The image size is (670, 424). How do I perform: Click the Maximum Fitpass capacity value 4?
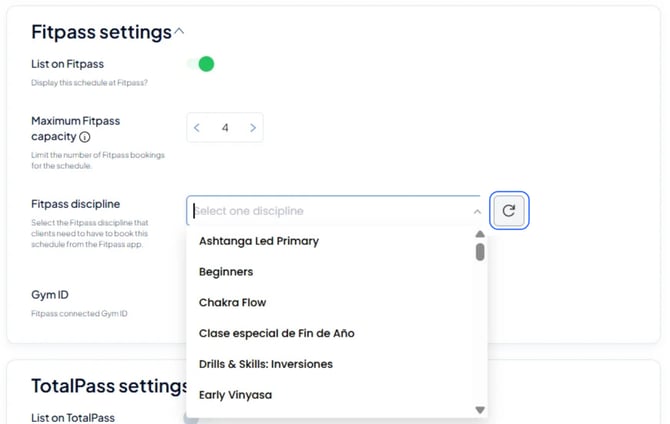coord(225,127)
